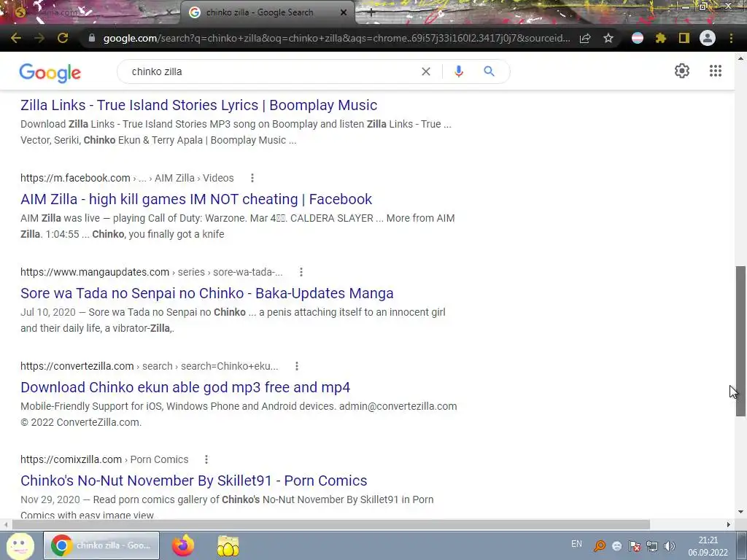
Task: Open options dots for convertezilla result
Action: pyautogui.click(x=296, y=366)
